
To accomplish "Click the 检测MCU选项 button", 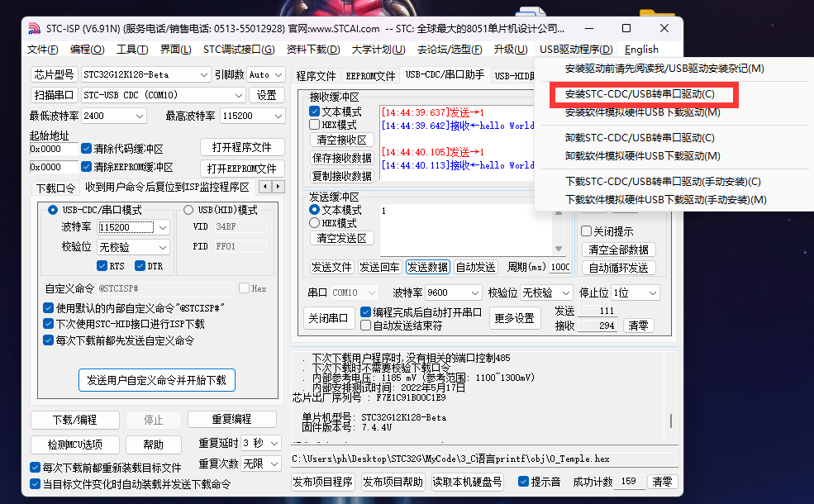I will point(74,445).
